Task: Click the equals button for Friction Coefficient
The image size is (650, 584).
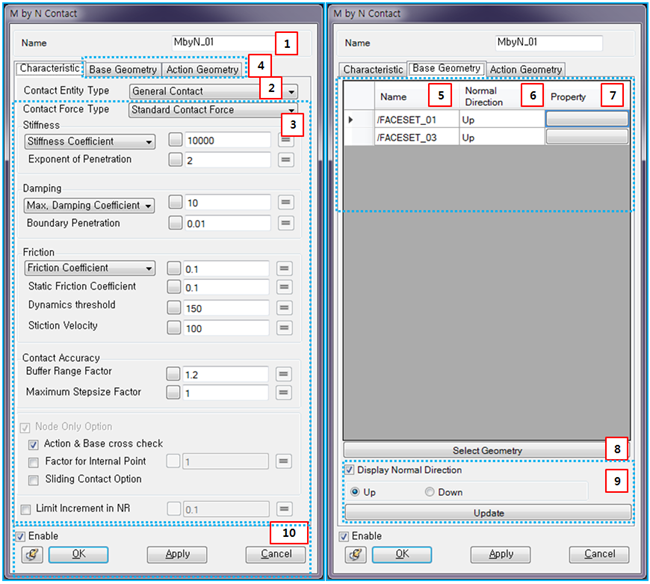Action: coord(284,269)
